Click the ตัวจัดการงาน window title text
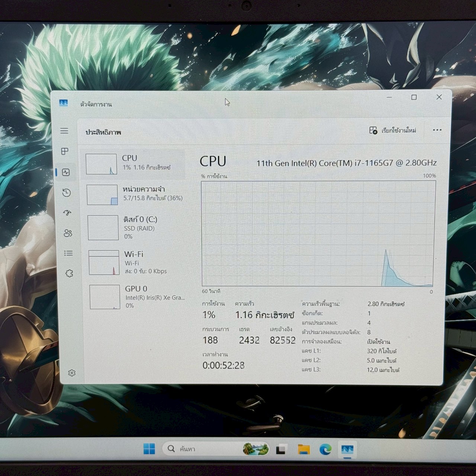Viewport: 476px width, 476px height. tap(96, 104)
